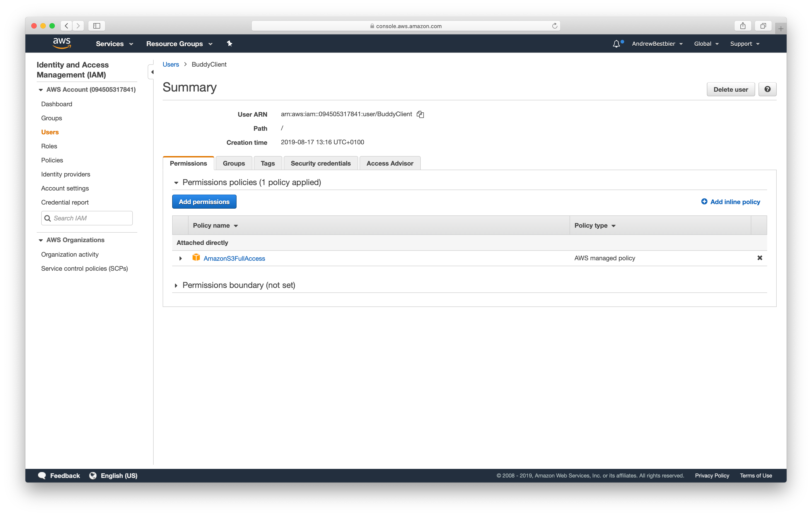
Task: Toggle the Safari sidebar button
Action: tap(97, 26)
